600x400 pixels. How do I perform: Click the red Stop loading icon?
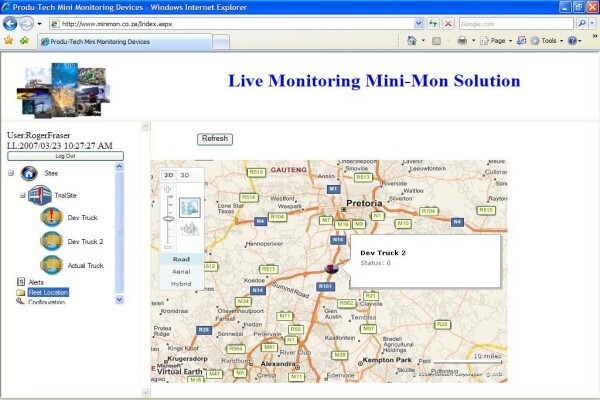click(x=448, y=24)
